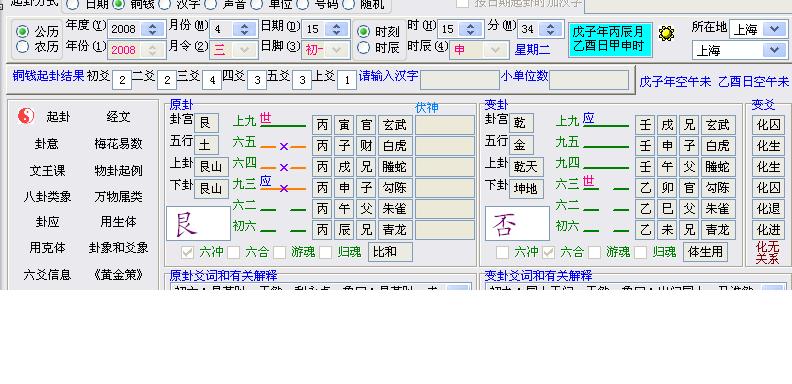The width and height of the screenshot is (792, 384).
Task: Click the 化进 button in 变爻 column
Action: pyautogui.click(x=768, y=230)
